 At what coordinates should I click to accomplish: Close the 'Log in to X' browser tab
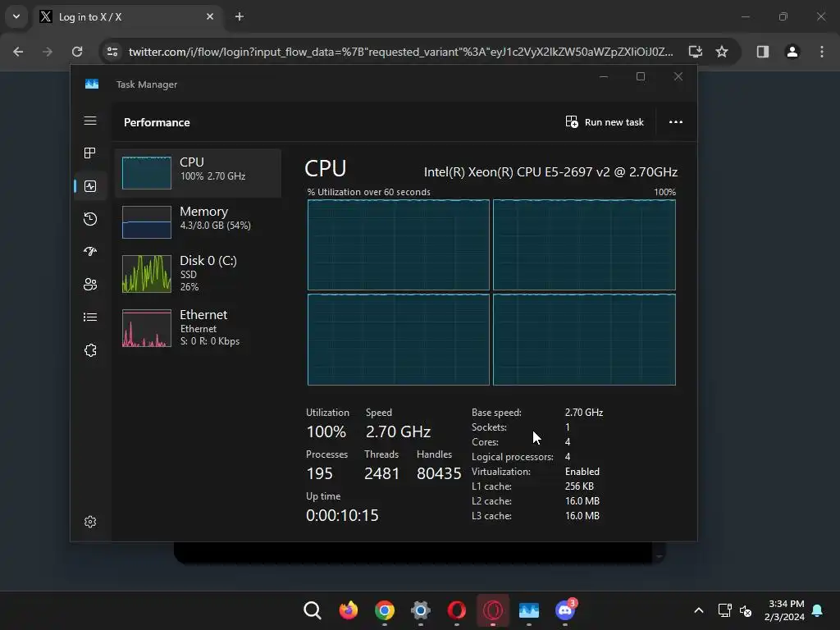click(210, 16)
